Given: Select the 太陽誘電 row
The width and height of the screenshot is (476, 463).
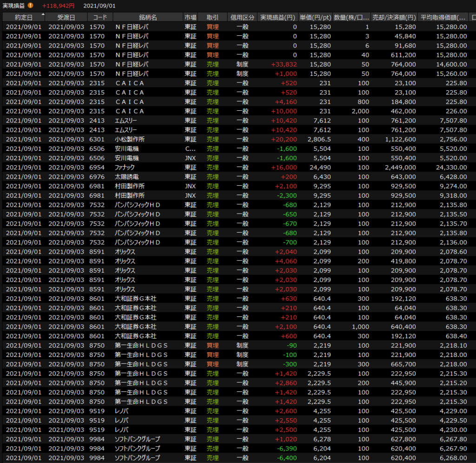Looking at the screenshot, I should tap(232, 177).
